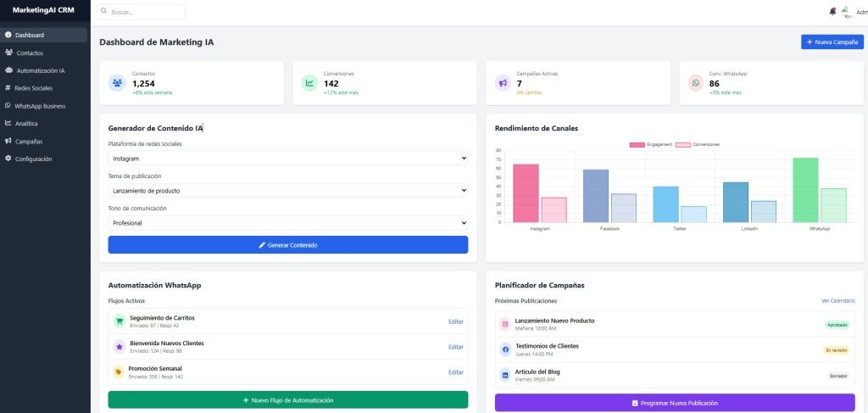Click the WhatsApp conversations icon
Image resolution: width=868 pixels, height=413 pixels.
[696, 83]
